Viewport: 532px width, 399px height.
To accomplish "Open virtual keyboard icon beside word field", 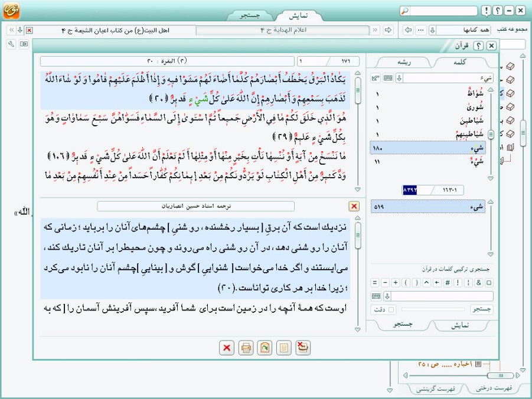I will tap(388, 79).
